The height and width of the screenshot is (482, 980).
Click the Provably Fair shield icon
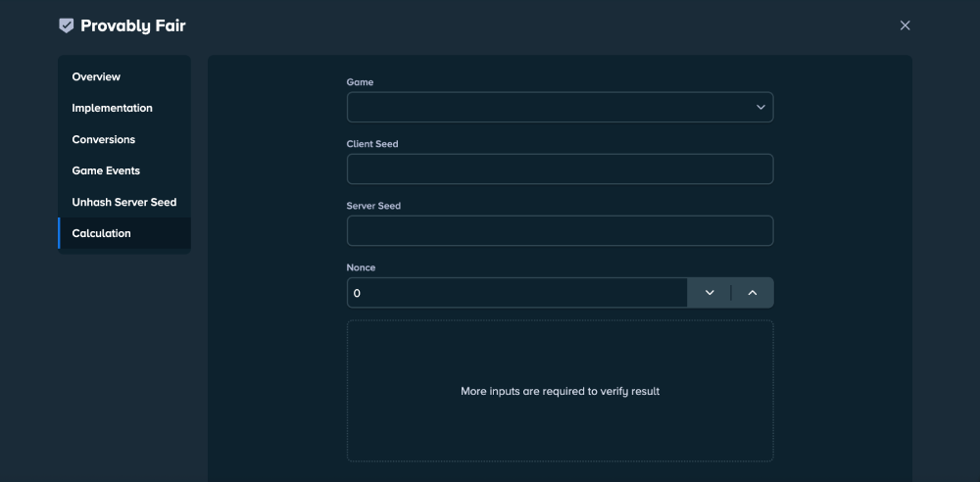point(67,25)
